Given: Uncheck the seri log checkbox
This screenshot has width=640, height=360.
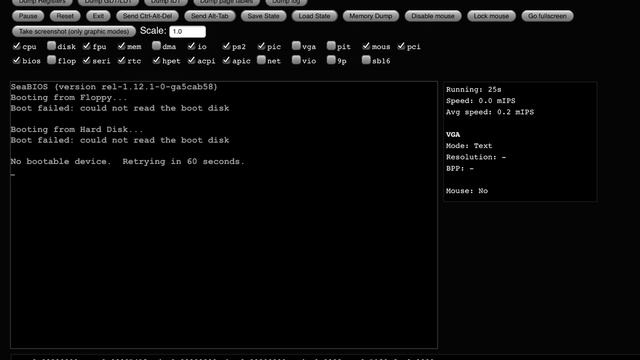Looking at the screenshot, I should pyautogui.click(x=86, y=60).
